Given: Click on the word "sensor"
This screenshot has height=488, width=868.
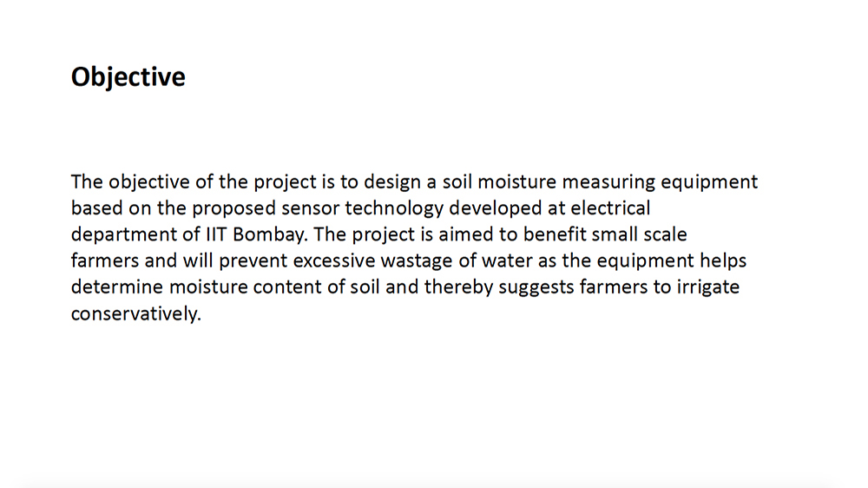Looking at the screenshot, I should pyautogui.click(x=310, y=208).
